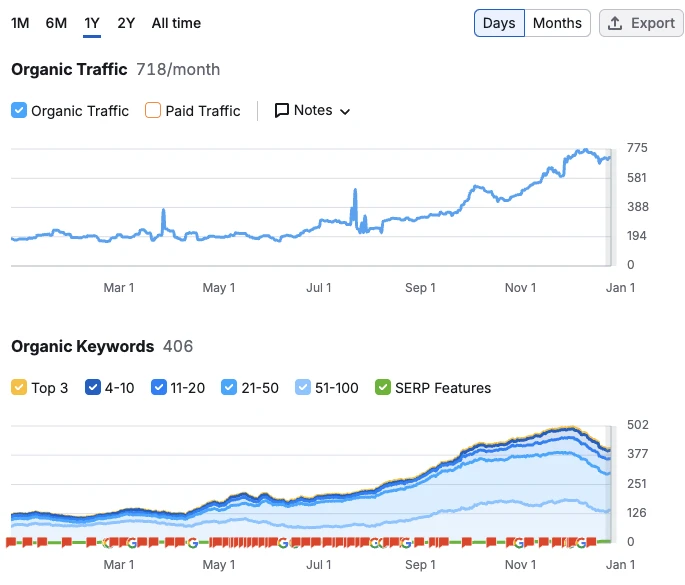Toggle the Top 3 keywords checkbox
This screenshot has width=685, height=585.
tap(19, 387)
